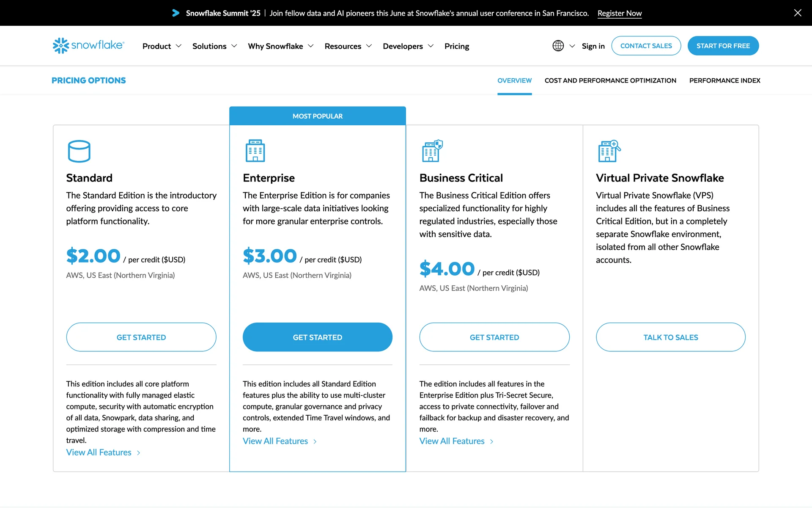The image size is (812, 508).
Task: Click Start for Free button
Action: [723, 46]
